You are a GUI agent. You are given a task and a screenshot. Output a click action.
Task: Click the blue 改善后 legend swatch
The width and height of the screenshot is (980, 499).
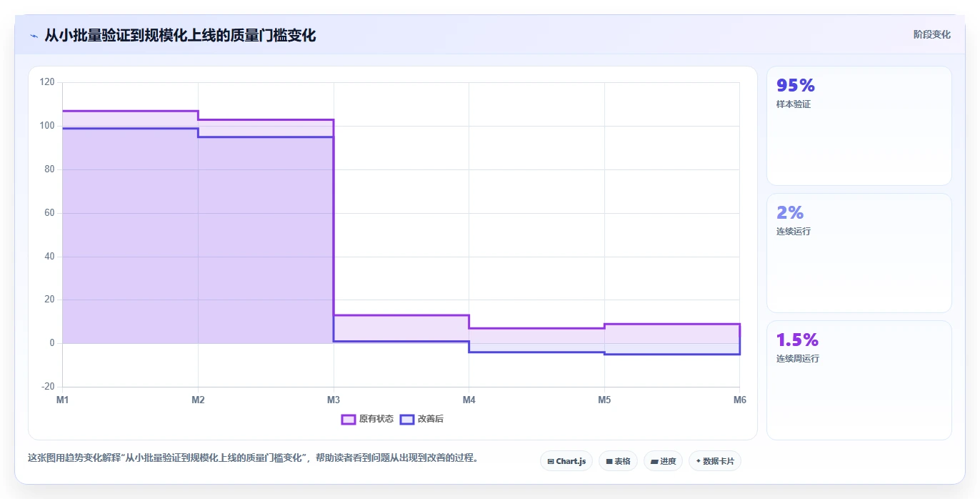pyautogui.click(x=406, y=419)
